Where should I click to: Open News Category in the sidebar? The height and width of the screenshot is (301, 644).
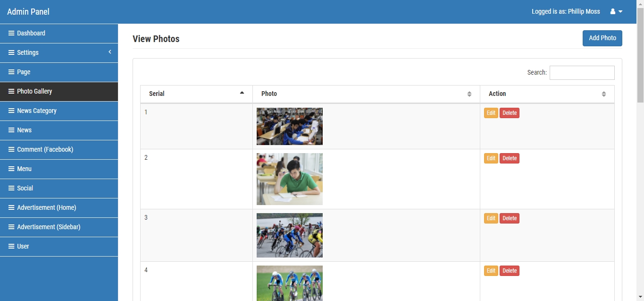tap(59, 111)
